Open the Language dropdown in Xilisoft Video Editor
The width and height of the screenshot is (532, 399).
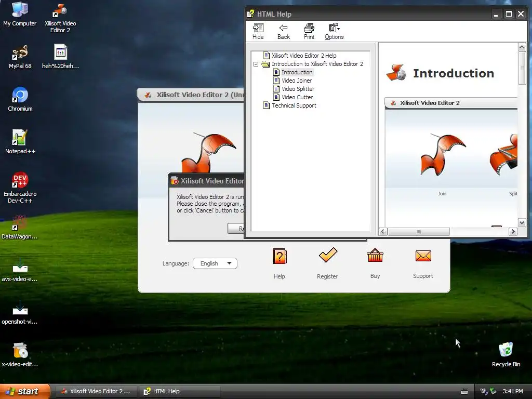click(215, 263)
